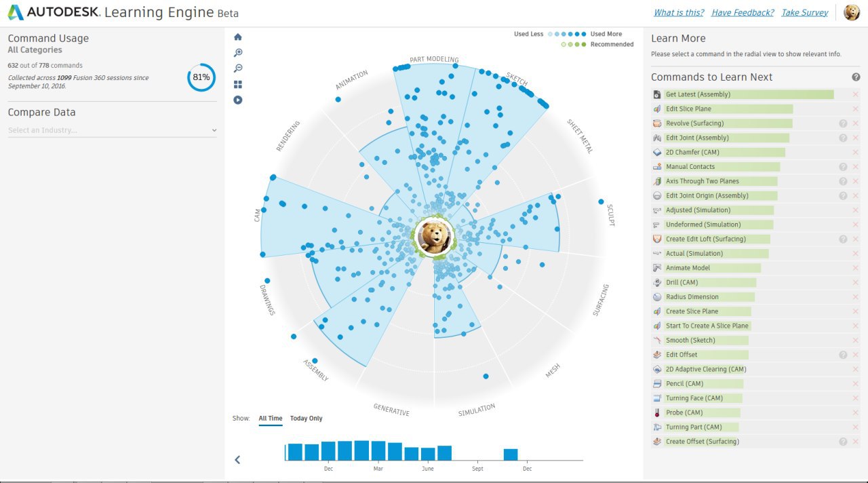This screenshot has width=868, height=483.
Task: Remove Pencil (CAM) from the list
Action: (855, 384)
